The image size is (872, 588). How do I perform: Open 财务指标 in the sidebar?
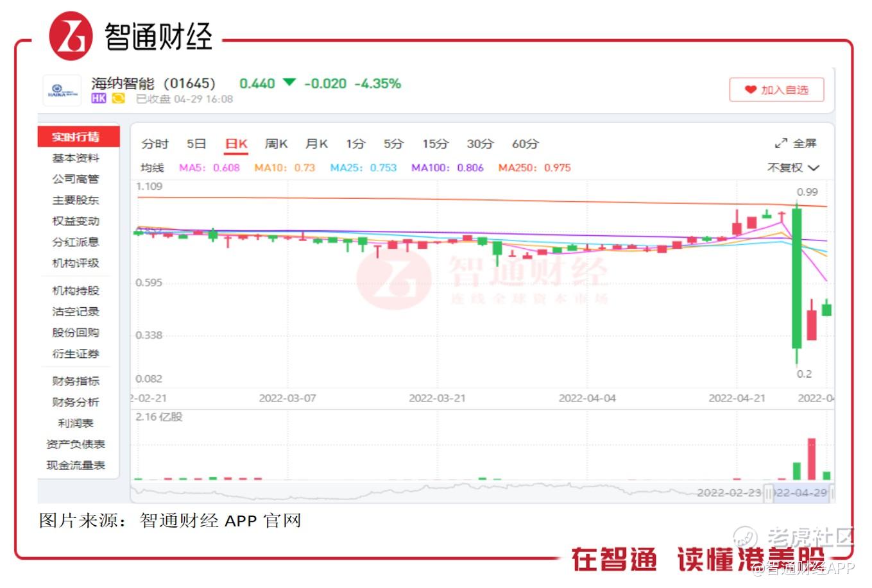[x=76, y=381]
